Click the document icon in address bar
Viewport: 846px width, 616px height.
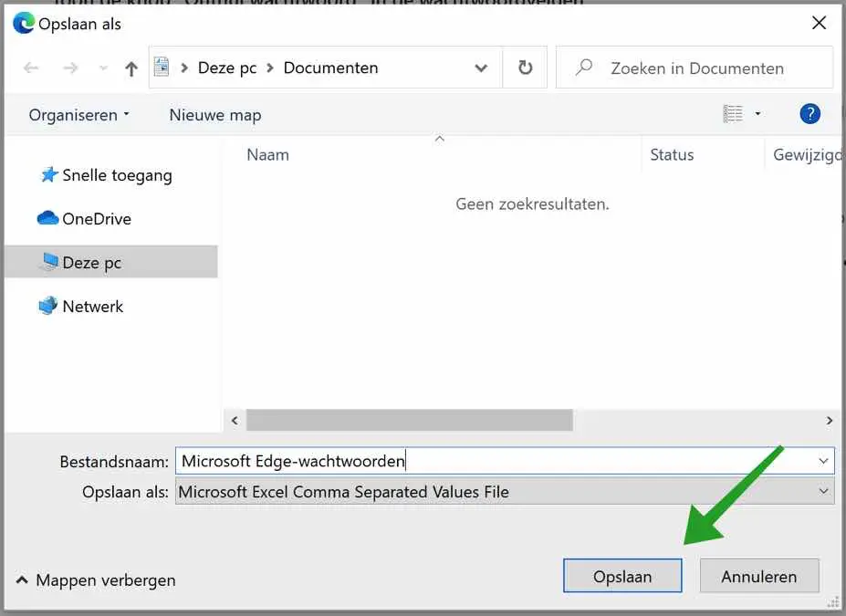click(x=162, y=67)
